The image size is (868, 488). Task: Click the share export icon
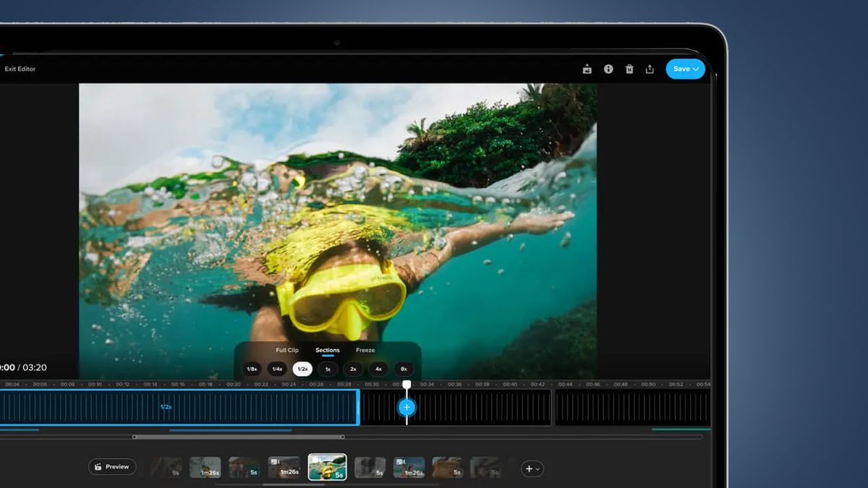pyautogui.click(x=650, y=69)
